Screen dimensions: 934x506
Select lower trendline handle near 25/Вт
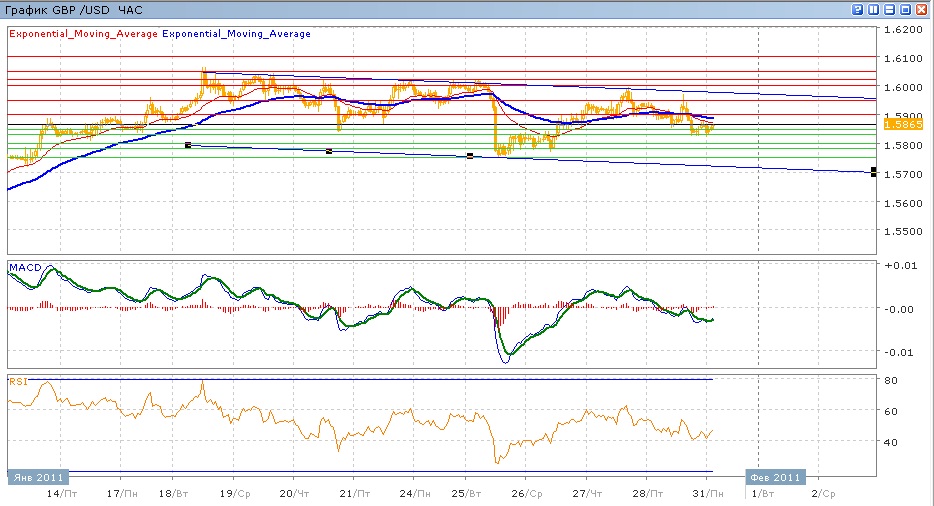[x=470, y=156]
